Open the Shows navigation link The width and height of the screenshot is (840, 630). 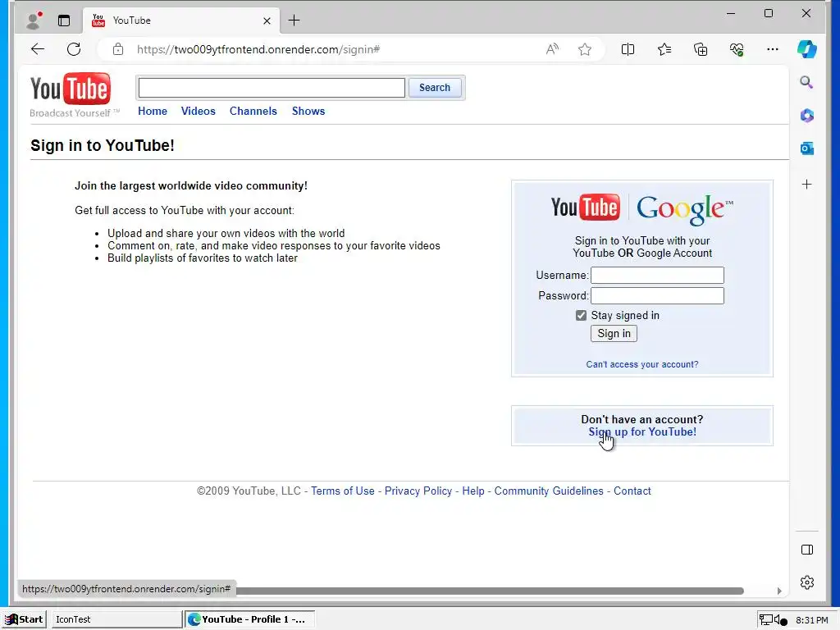[x=308, y=111]
